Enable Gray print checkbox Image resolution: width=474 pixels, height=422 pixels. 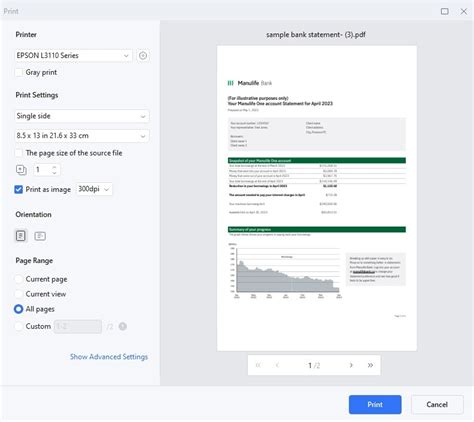[x=19, y=72]
